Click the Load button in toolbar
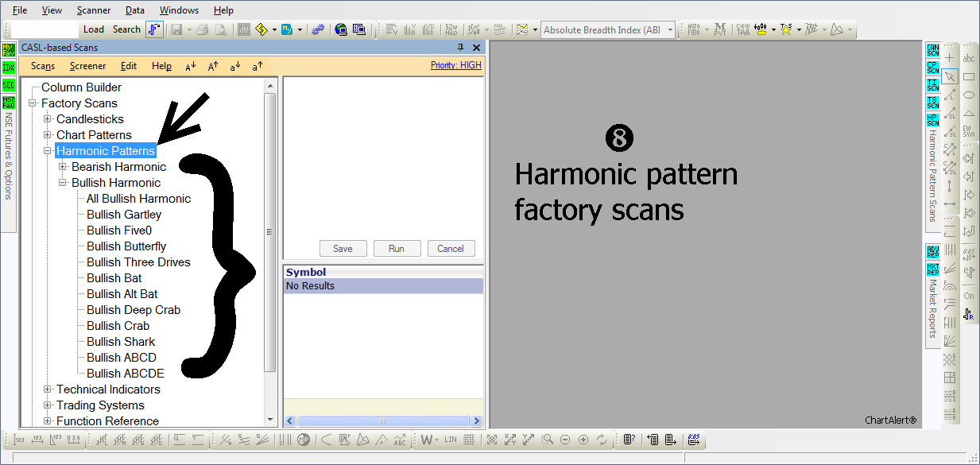Image resolution: width=980 pixels, height=465 pixels. (94, 29)
